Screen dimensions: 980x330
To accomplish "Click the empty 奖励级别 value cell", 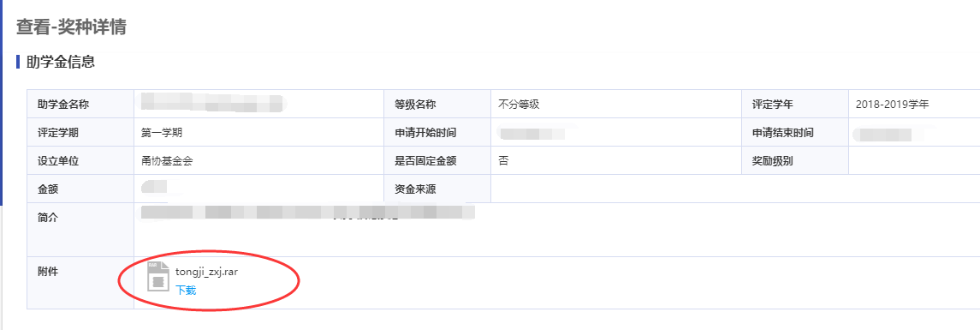I will tap(914, 161).
